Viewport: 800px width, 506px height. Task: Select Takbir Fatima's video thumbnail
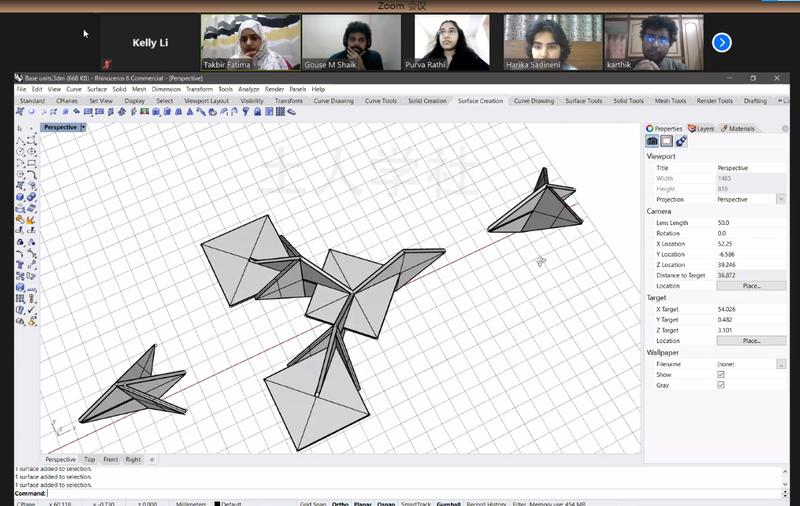click(x=251, y=42)
